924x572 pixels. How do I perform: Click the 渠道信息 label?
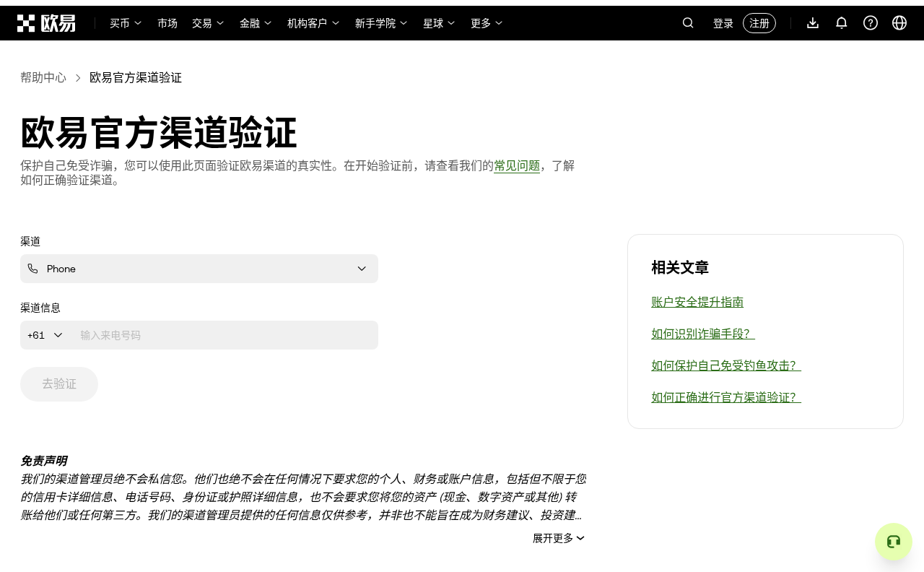pyautogui.click(x=40, y=308)
